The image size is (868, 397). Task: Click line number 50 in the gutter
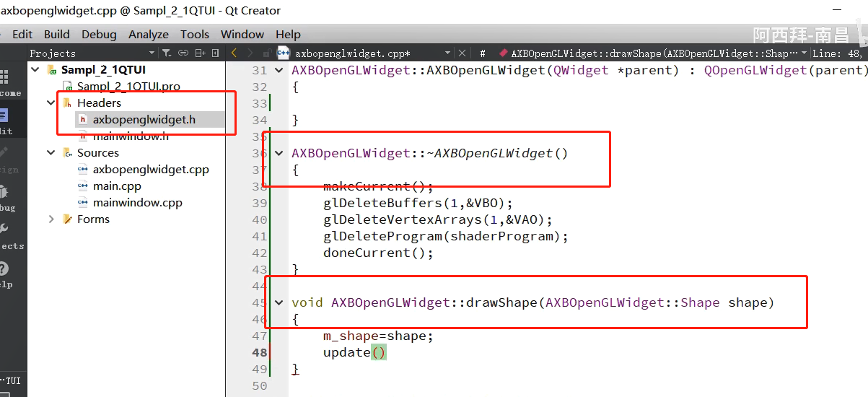259,386
